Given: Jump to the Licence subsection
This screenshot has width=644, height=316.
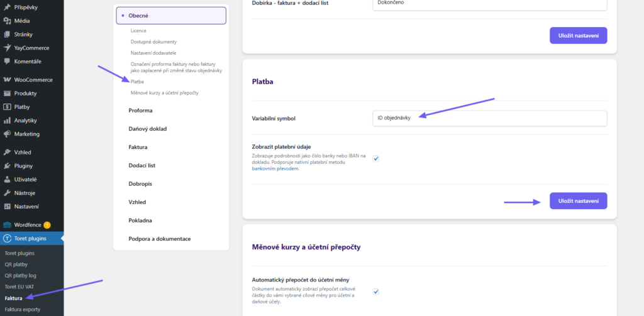Looking at the screenshot, I should point(138,31).
